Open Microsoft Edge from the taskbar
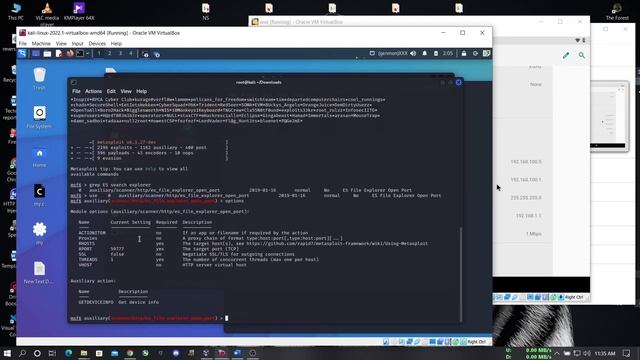 click(x=68, y=353)
